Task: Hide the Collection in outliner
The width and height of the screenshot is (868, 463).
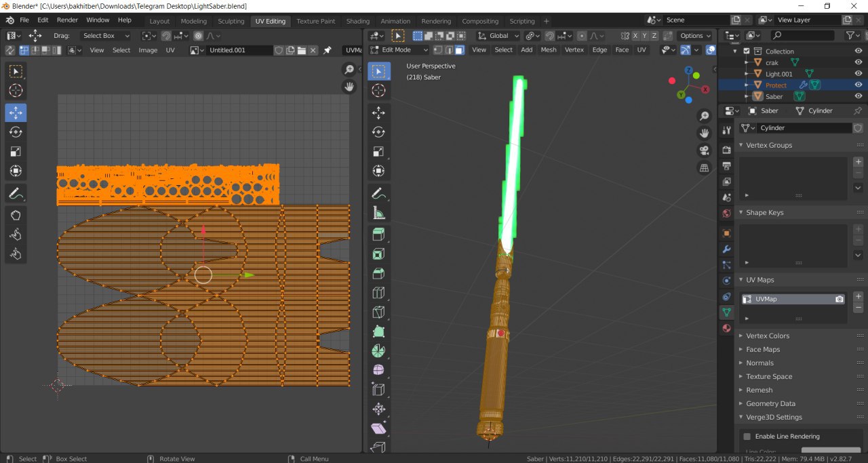Action: pyautogui.click(x=859, y=51)
